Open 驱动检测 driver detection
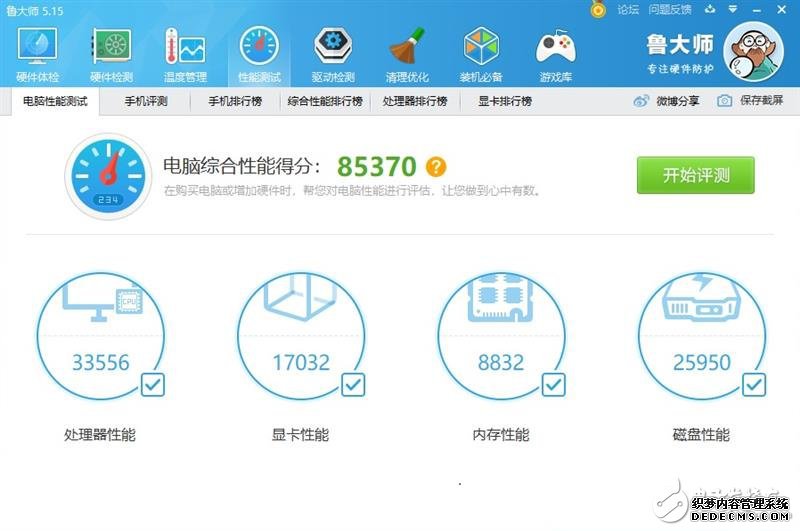 (333, 55)
